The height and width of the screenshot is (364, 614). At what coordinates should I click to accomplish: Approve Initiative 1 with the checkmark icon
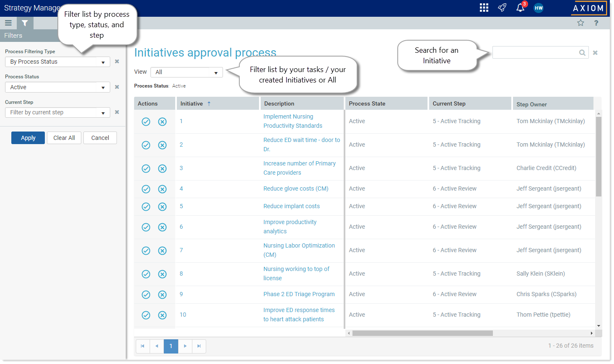click(x=146, y=121)
